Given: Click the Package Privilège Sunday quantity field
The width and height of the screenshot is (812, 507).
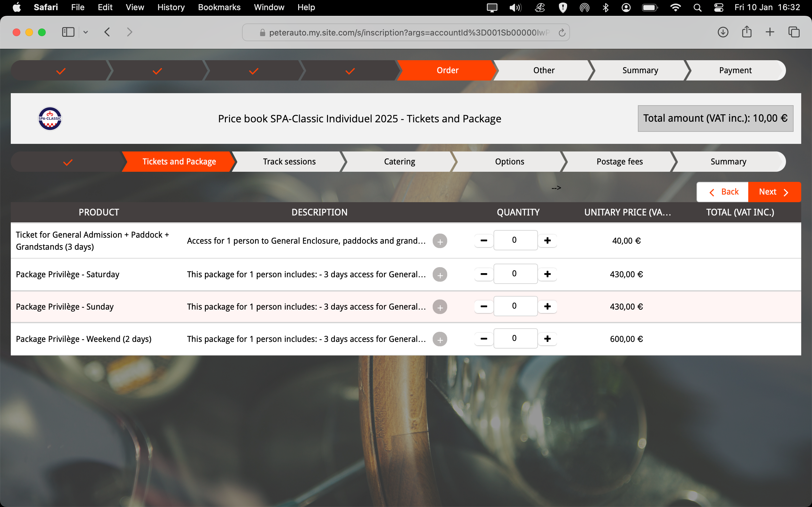Looking at the screenshot, I should coord(515,306).
